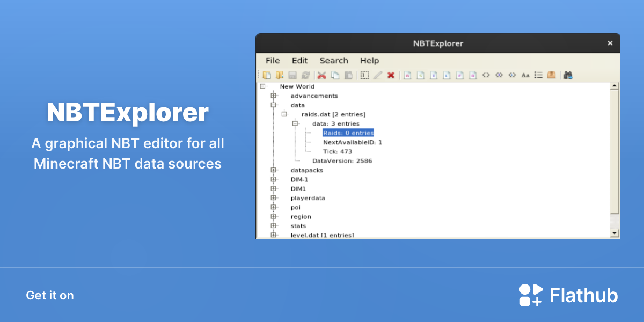The image size is (644, 322).
Task: Click the Find binoculars icon
Action: (568, 75)
